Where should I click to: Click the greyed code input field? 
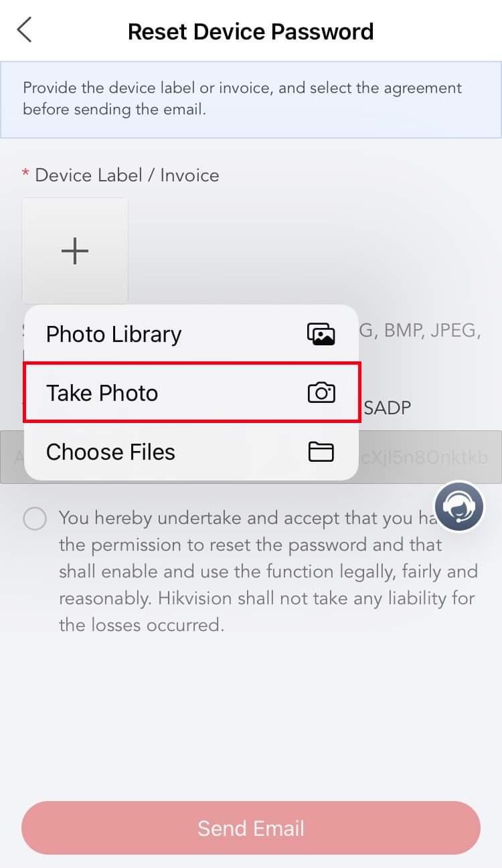(x=430, y=457)
